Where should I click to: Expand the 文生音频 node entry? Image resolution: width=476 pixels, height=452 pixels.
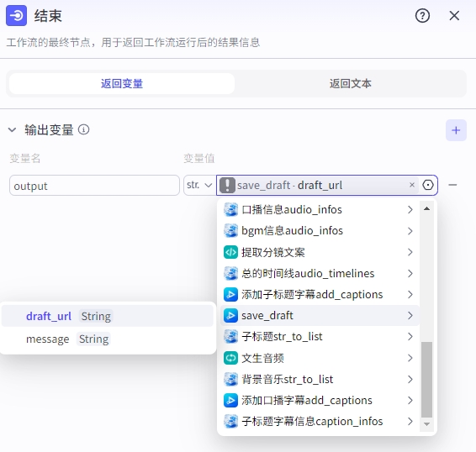click(x=320, y=358)
